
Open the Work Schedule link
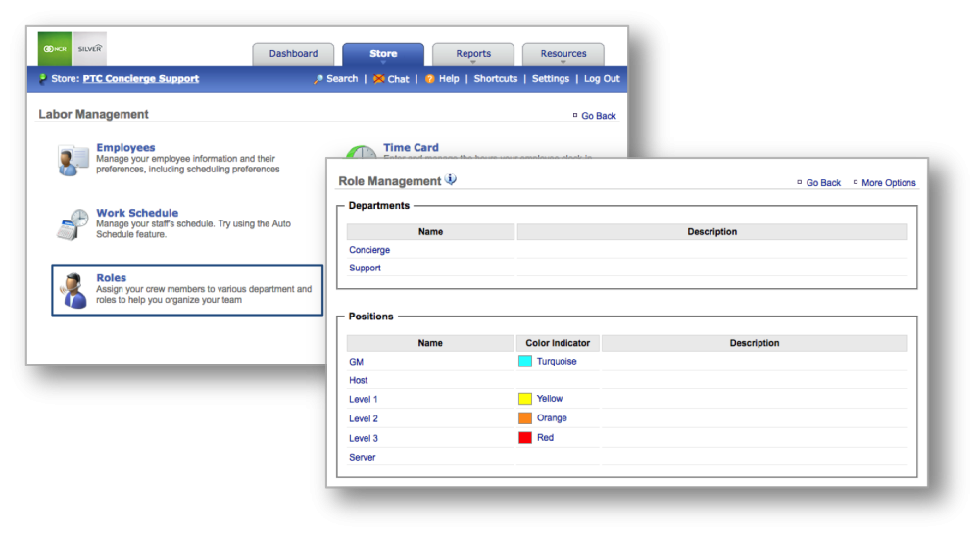click(137, 213)
